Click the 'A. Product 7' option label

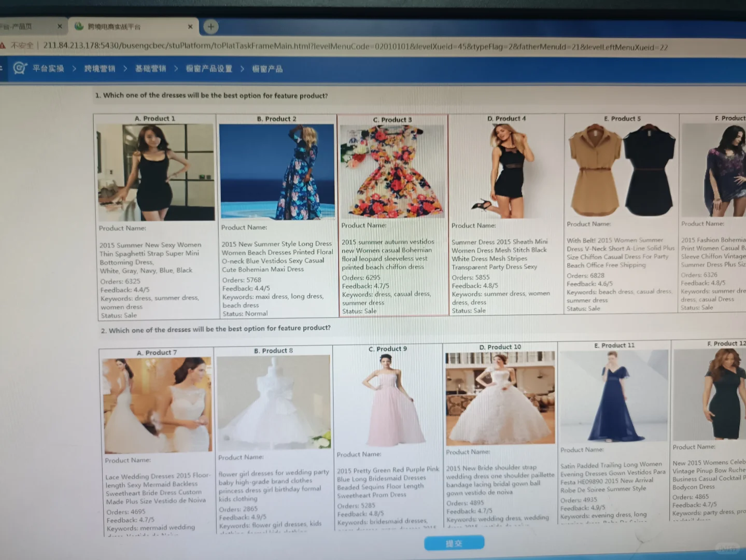click(157, 353)
